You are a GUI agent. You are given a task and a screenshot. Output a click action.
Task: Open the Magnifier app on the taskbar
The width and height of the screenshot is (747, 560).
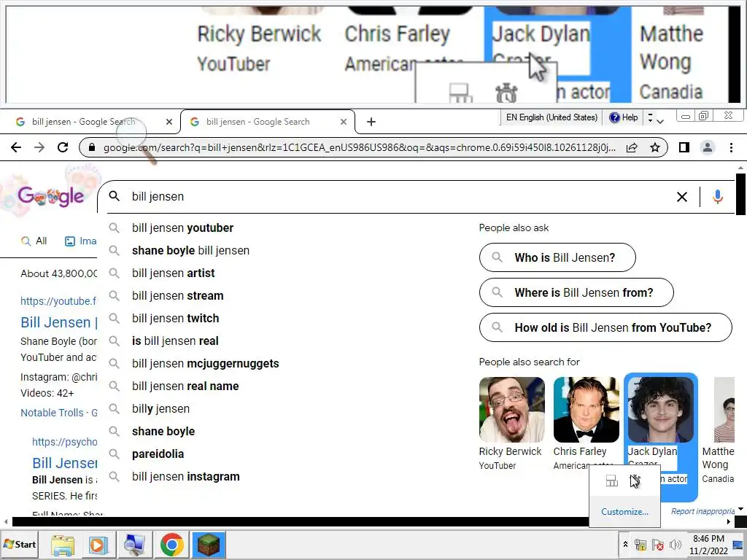click(134, 545)
